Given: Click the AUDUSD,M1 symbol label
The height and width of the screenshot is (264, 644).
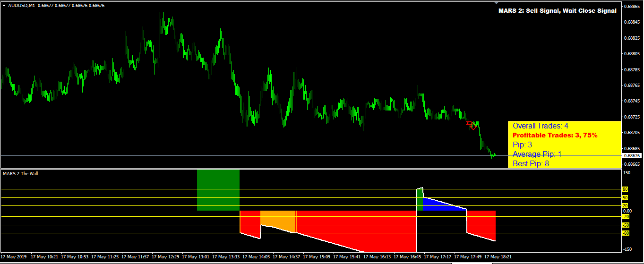Looking at the screenshot, I should coord(22,6).
